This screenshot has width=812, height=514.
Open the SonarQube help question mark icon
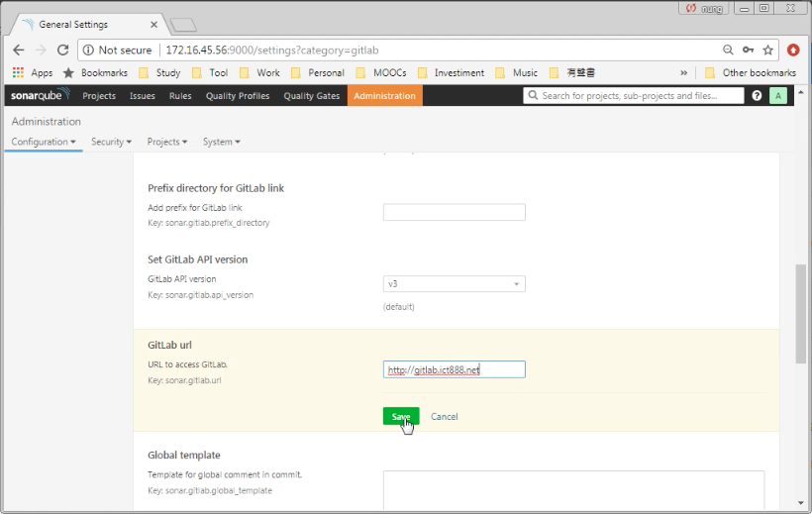pos(757,95)
